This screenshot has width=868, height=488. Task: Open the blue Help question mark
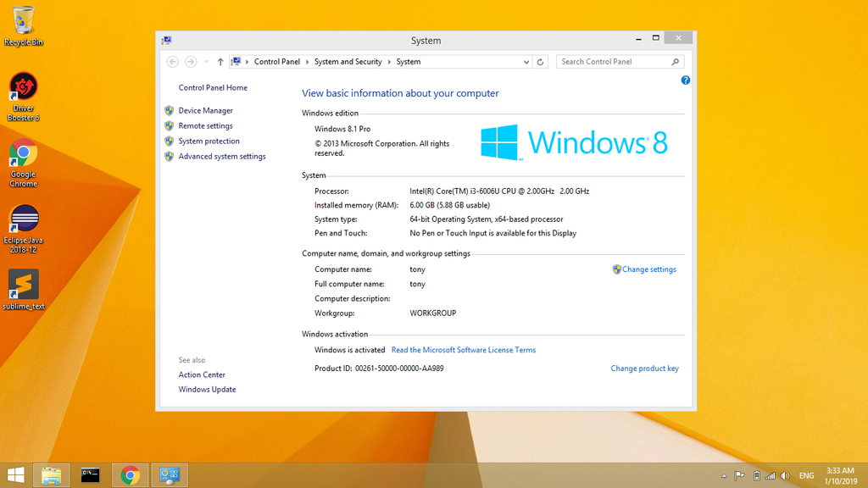(685, 80)
